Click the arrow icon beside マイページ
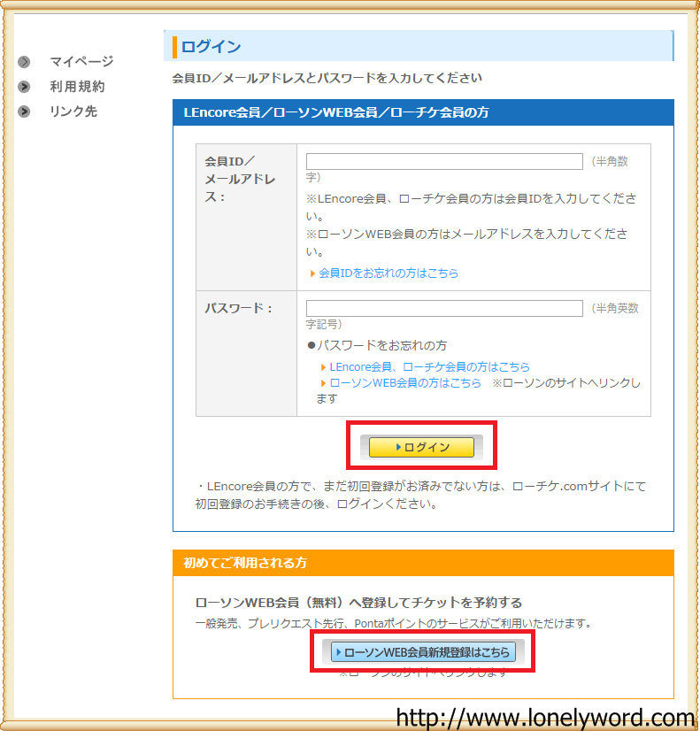The height and width of the screenshot is (731, 700). tap(25, 62)
